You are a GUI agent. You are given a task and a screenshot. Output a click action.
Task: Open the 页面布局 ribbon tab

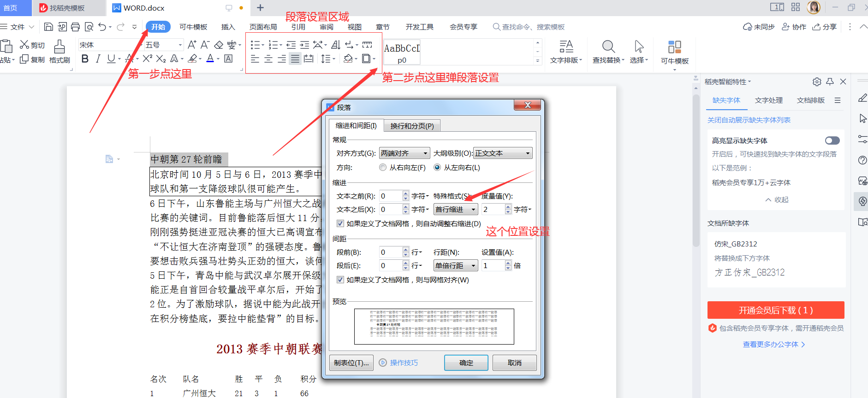tap(263, 27)
